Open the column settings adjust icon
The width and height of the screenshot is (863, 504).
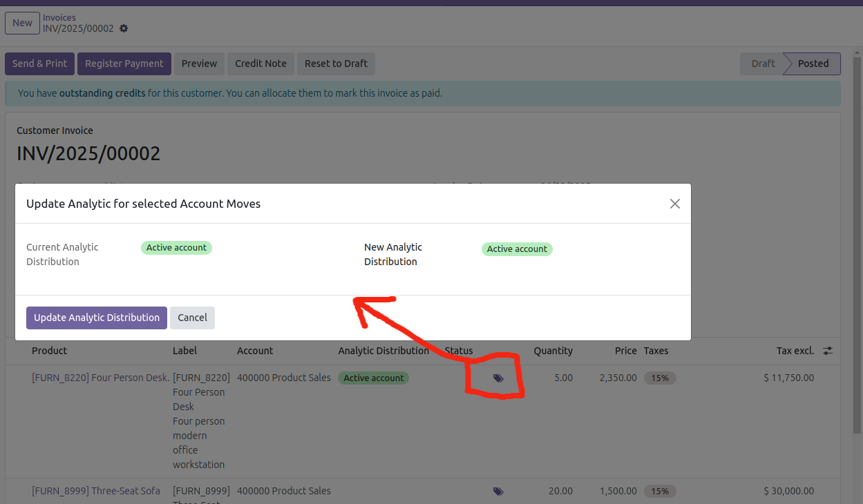tap(828, 351)
